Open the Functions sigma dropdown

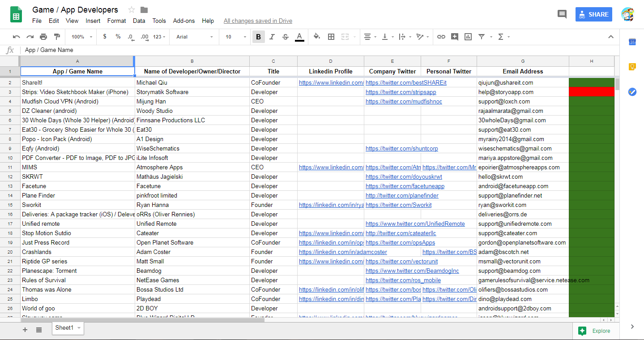(x=503, y=37)
